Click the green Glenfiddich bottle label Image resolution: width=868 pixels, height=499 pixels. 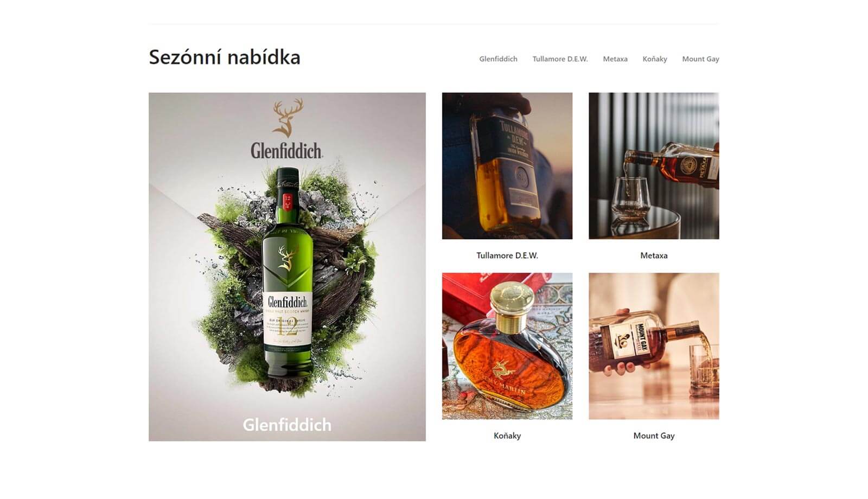(x=288, y=319)
